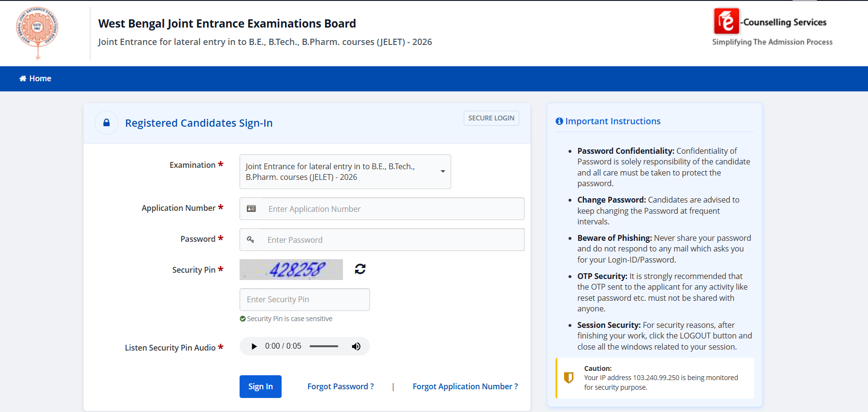Click the refresh security pin icon
The height and width of the screenshot is (412, 868).
(360, 269)
